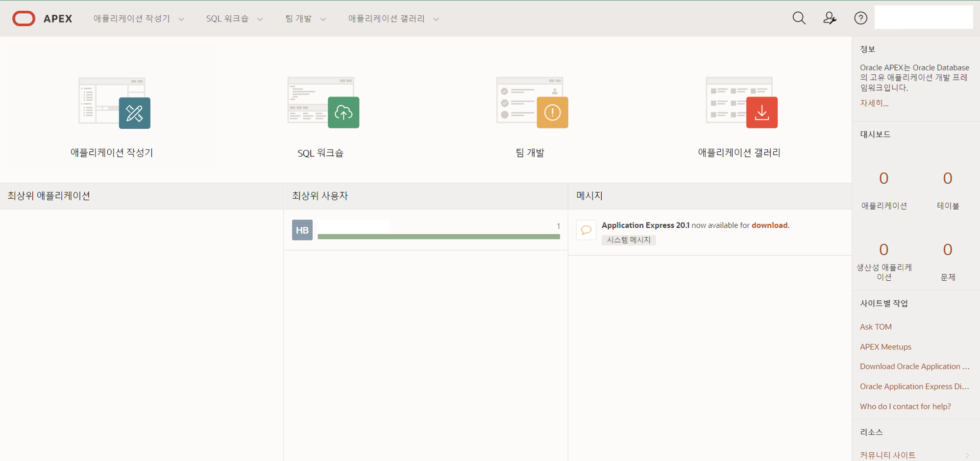Open the help question mark icon

point(860,19)
